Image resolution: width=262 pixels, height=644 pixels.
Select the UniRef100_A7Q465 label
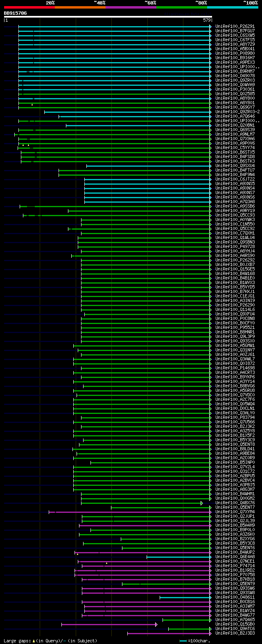pyautogui.click(x=235, y=619)
